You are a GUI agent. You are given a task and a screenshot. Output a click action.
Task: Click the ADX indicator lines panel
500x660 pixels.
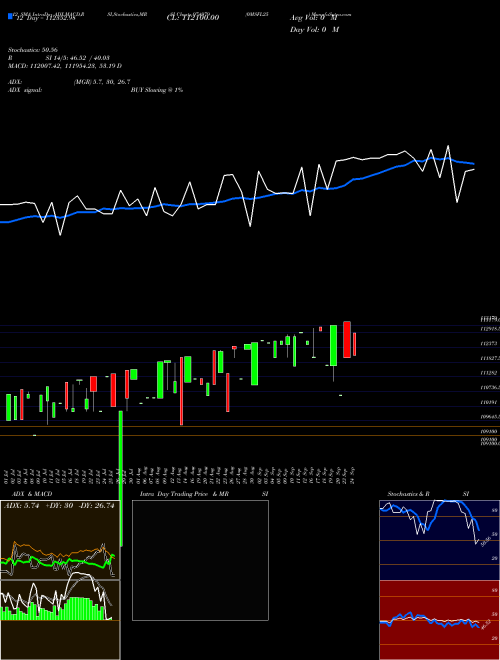click(x=60, y=540)
